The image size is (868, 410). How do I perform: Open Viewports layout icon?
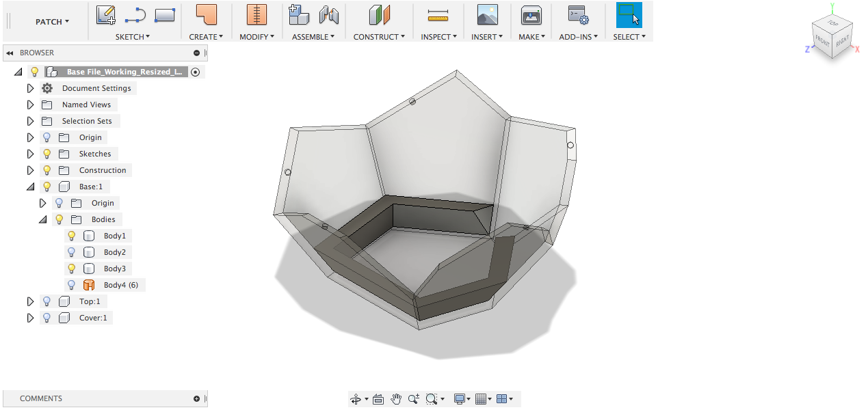501,399
